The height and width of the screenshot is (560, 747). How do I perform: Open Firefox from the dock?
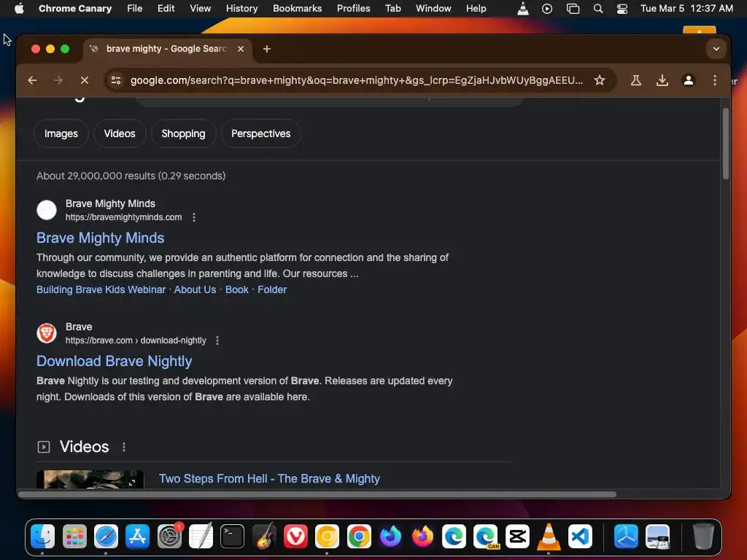tap(422, 537)
